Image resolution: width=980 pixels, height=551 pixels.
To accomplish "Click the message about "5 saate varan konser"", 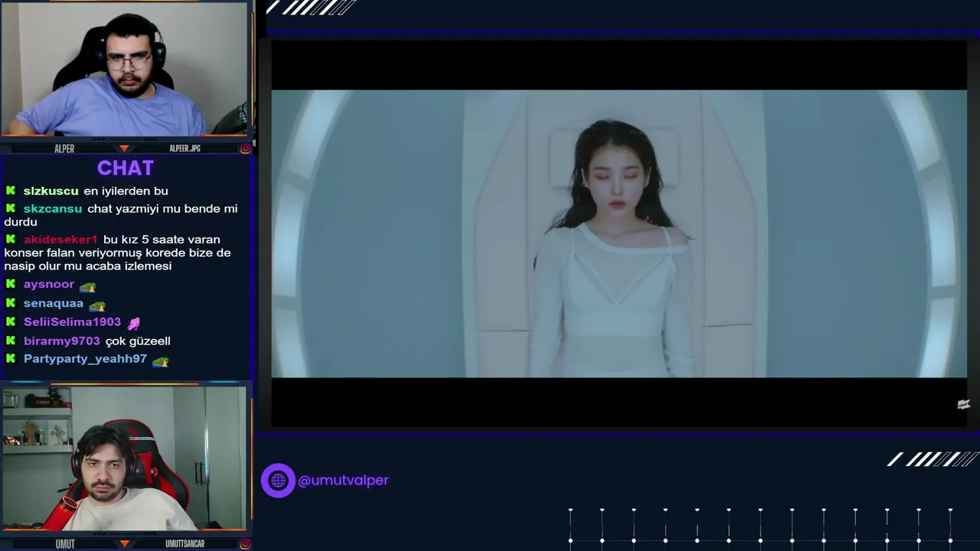I will click(117, 253).
